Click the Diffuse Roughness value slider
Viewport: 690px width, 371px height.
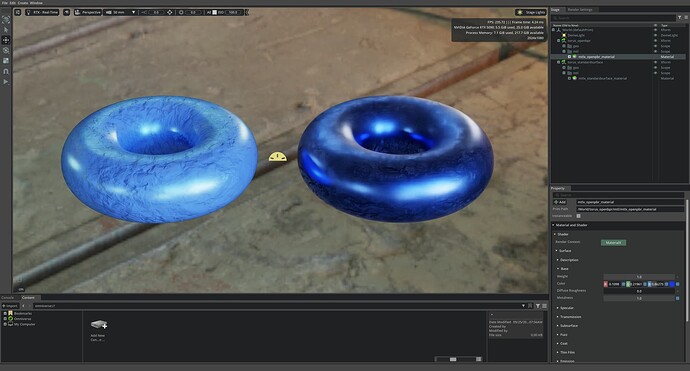pyautogui.click(x=639, y=291)
